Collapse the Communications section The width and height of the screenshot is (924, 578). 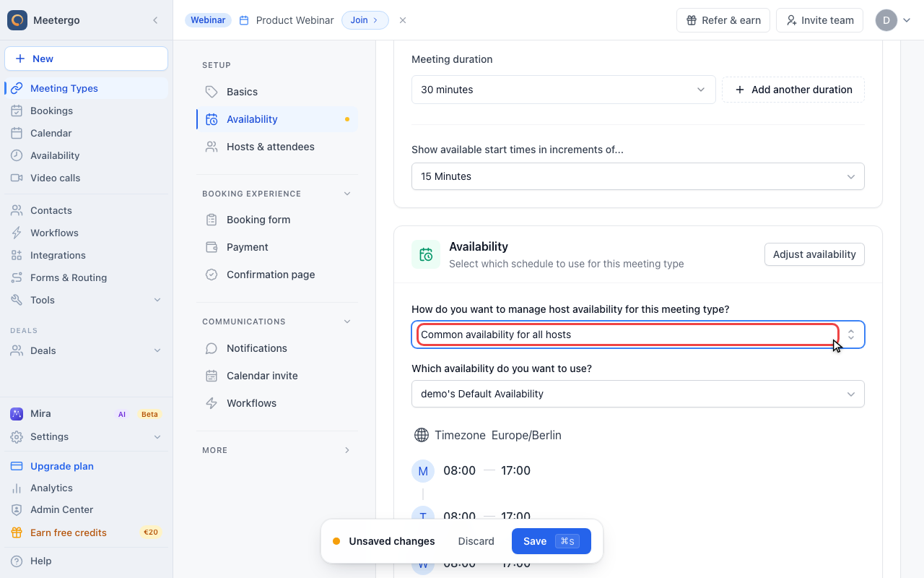tap(347, 322)
